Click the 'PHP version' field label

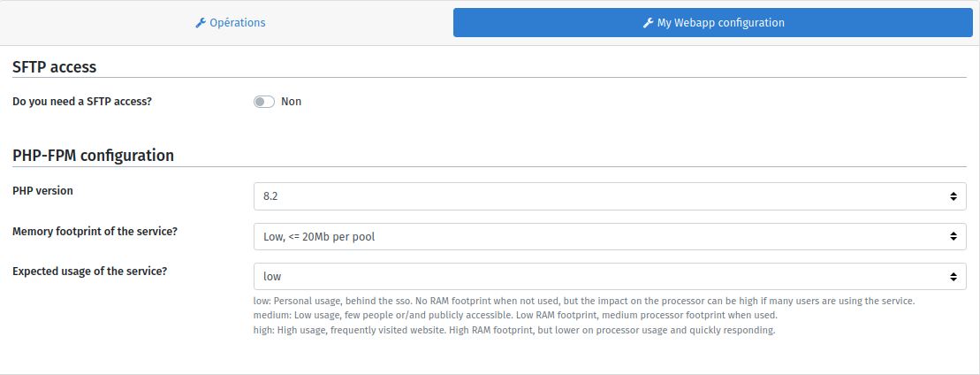pos(42,191)
